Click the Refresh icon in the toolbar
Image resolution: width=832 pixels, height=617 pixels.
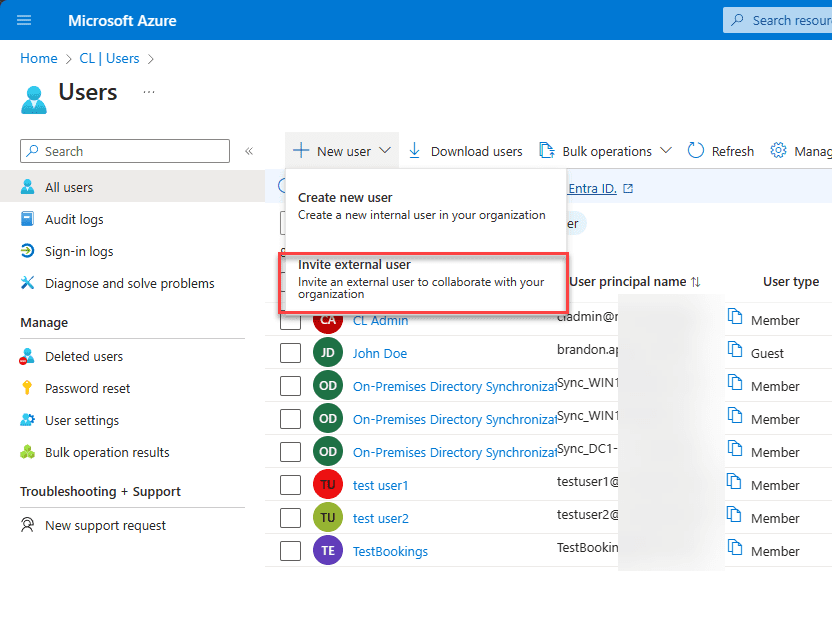[696, 151]
